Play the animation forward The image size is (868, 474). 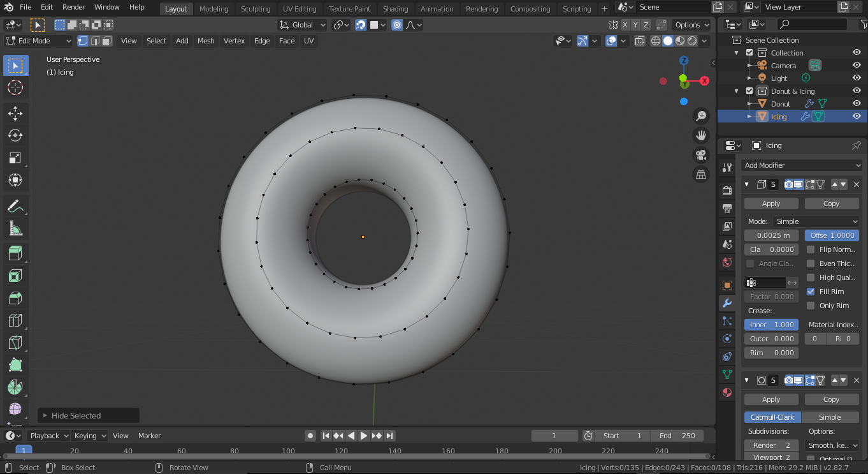tap(364, 436)
